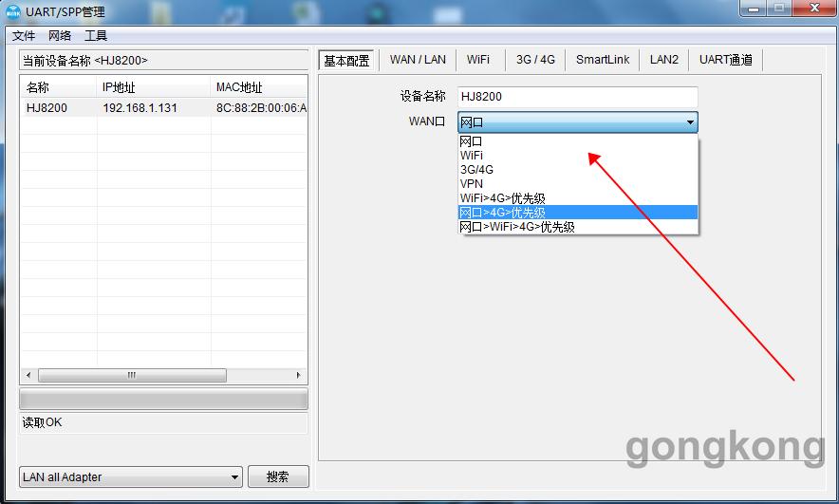Open the 3G / 4G tab
The image size is (839, 504).
click(535, 60)
